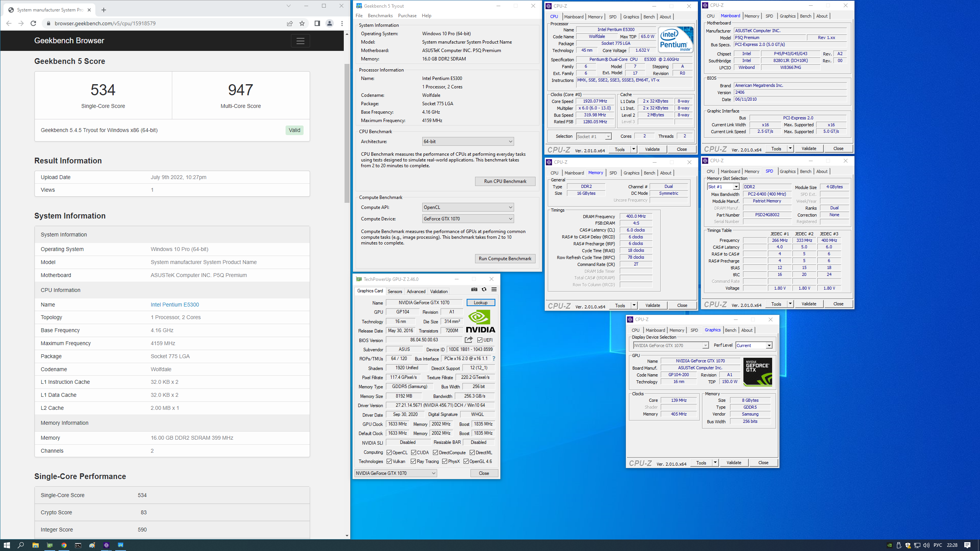The image size is (980, 551).
Task: Switch to Chrome in the taskbar
Action: [64, 545]
